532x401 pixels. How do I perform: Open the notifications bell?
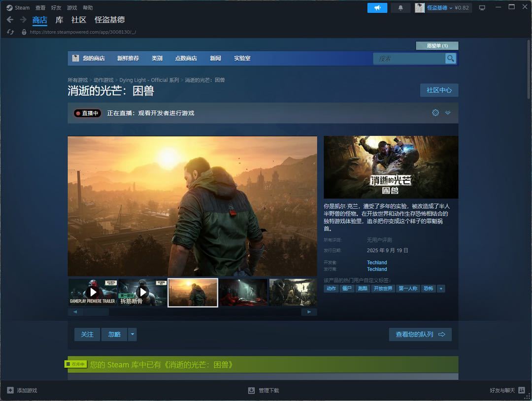pyautogui.click(x=400, y=8)
